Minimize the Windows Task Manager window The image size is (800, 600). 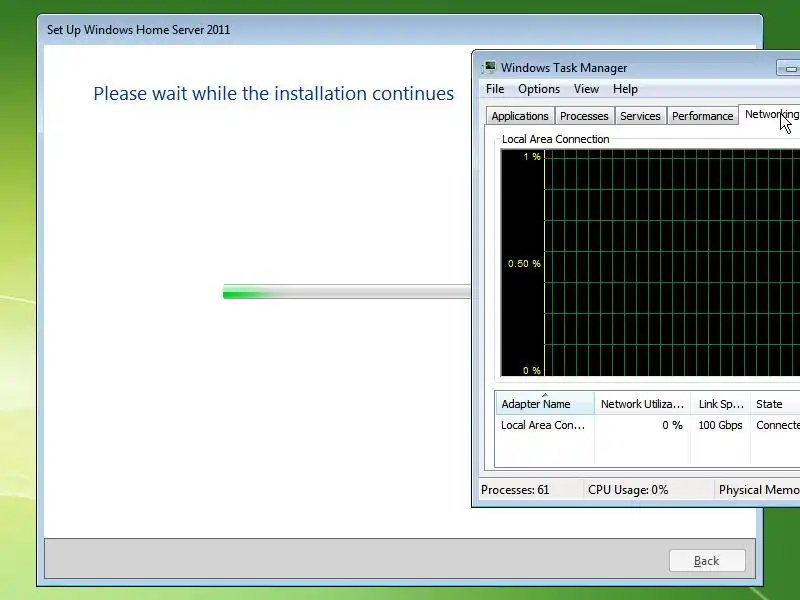(x=788, y=68)
